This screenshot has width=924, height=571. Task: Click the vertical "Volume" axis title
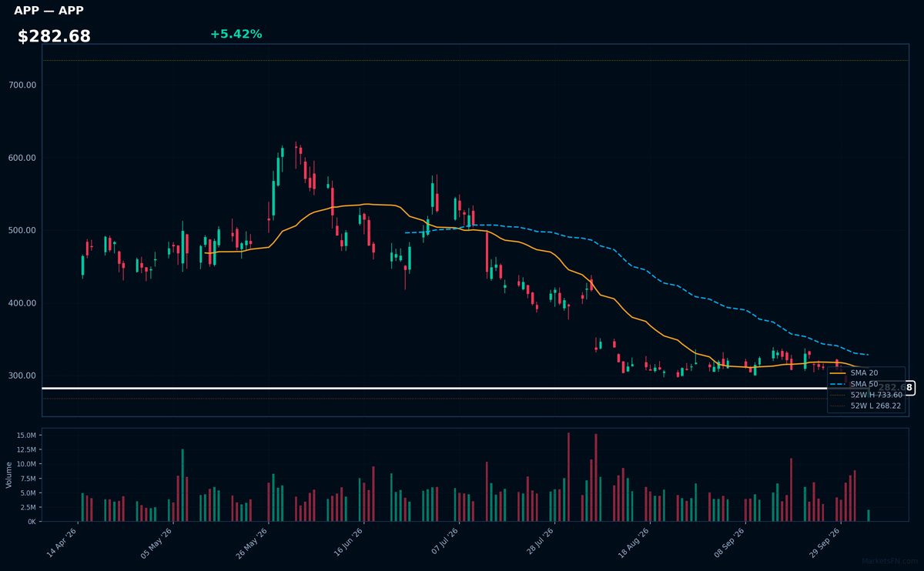(x=9, y=475)
